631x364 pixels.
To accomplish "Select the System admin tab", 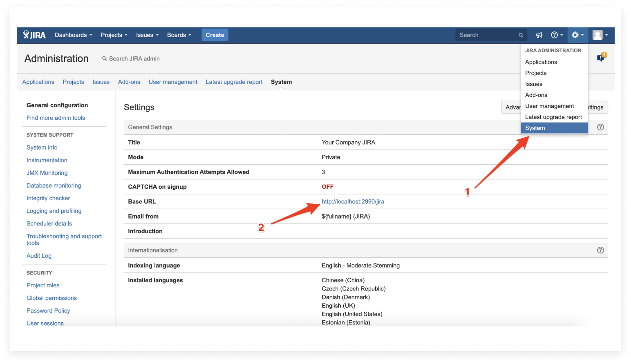I will point(281,82).
